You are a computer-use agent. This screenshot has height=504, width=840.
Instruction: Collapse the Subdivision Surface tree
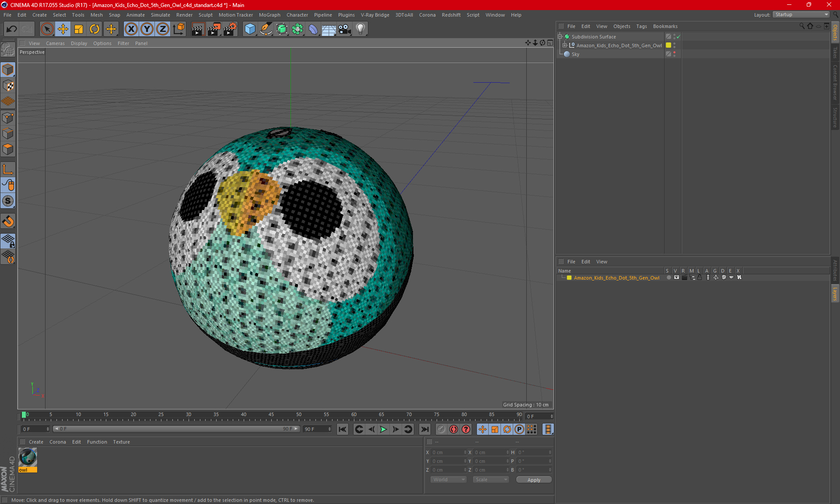(x=560, y=37)
